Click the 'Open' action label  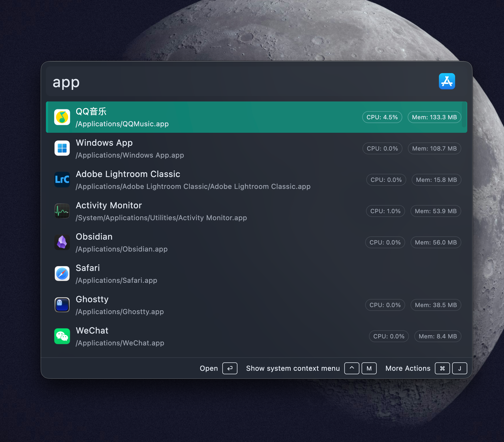click(209, 368)
